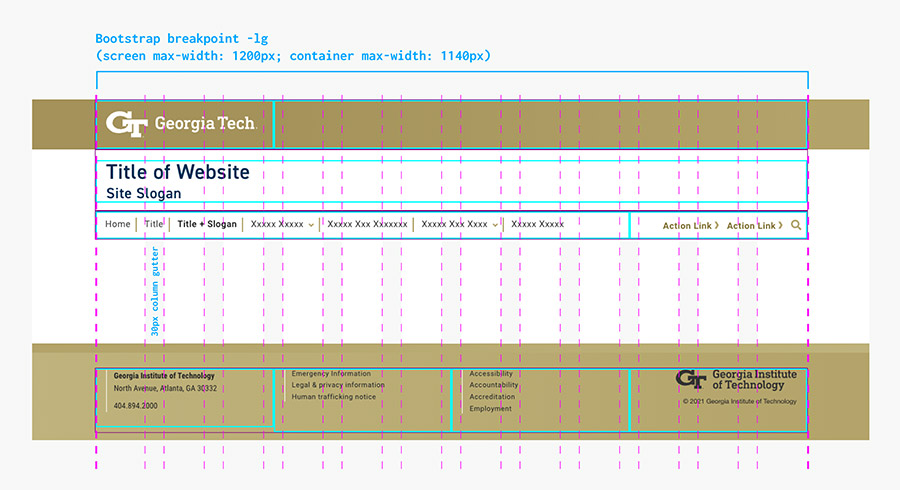
Task: Select the Title menu item
Action: (x=153, y=224)
